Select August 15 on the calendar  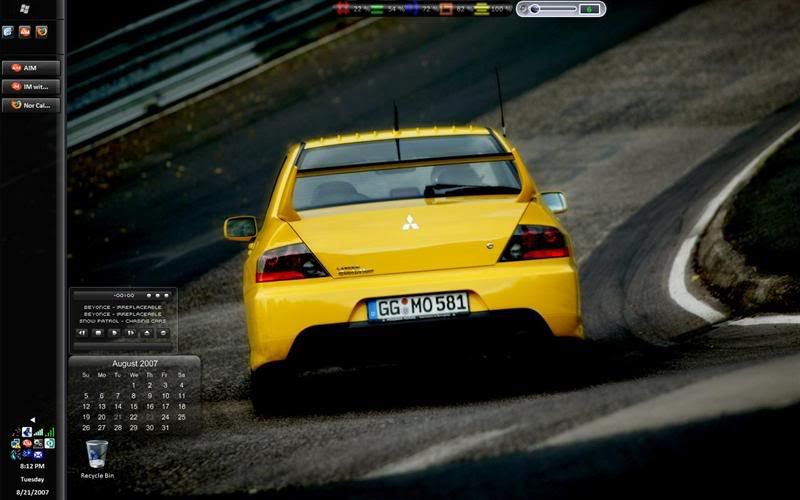pyautogui.click(x=134, y=407)
